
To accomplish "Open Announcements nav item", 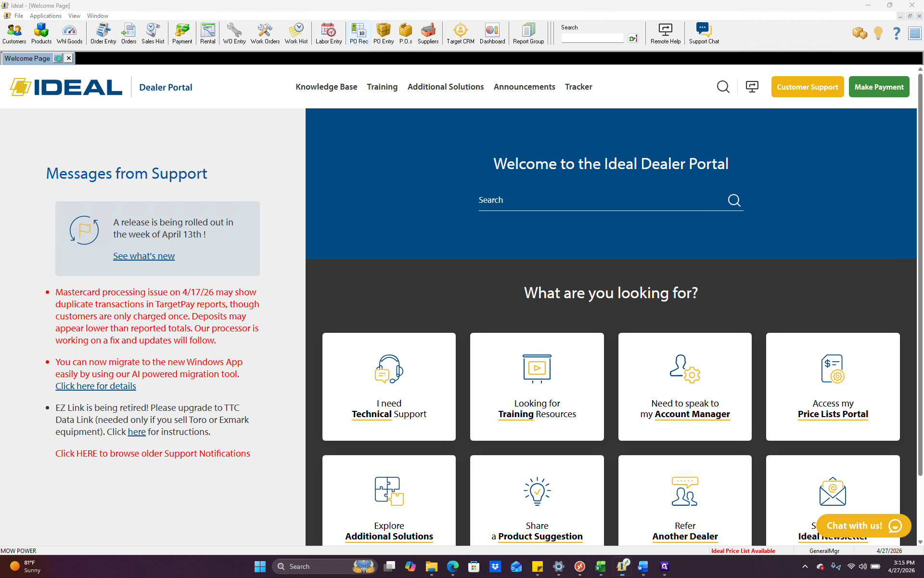I will tap(524, 87).
